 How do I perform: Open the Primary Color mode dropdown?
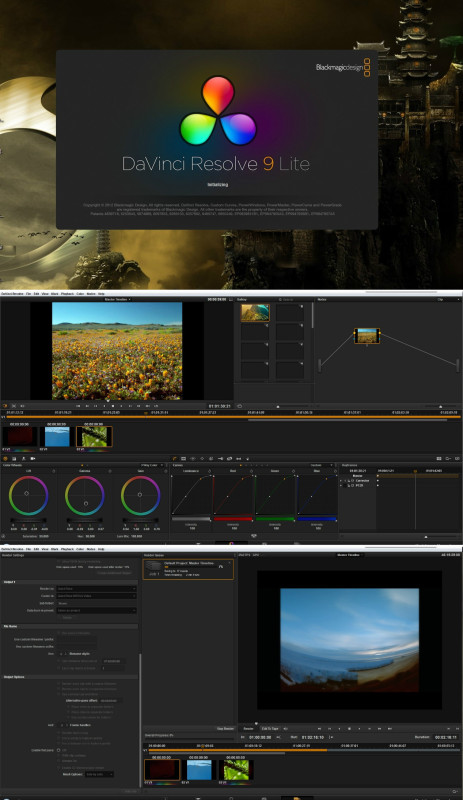[x=151, y=465]
